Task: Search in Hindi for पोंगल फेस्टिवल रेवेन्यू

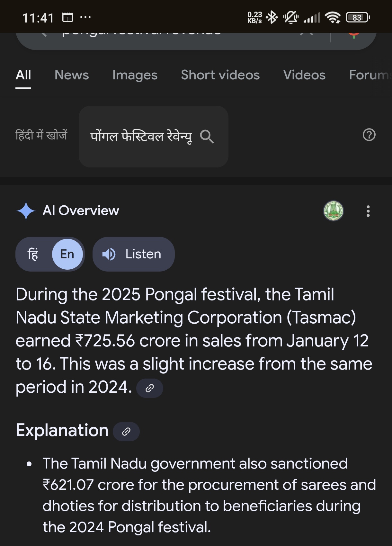Action: click(154, 137)
